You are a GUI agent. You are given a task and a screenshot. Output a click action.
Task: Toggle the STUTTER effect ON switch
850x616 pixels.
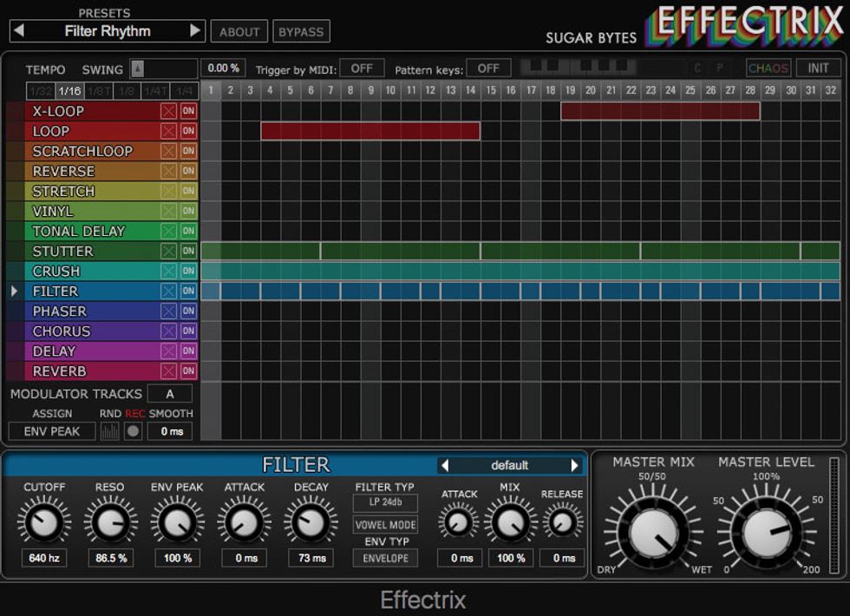click(x=189, y=251)
